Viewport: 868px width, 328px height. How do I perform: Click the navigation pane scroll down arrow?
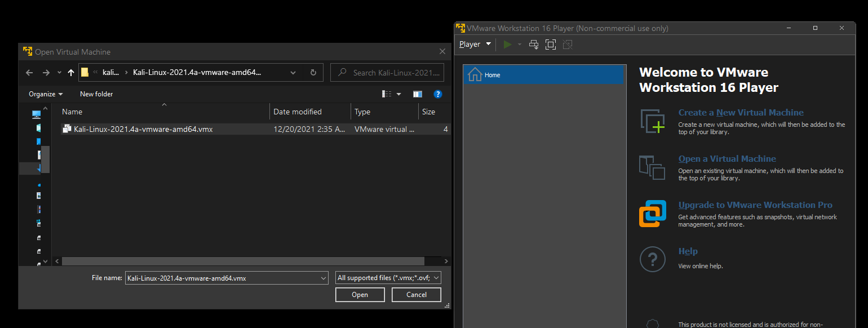(x=46, y=261)
